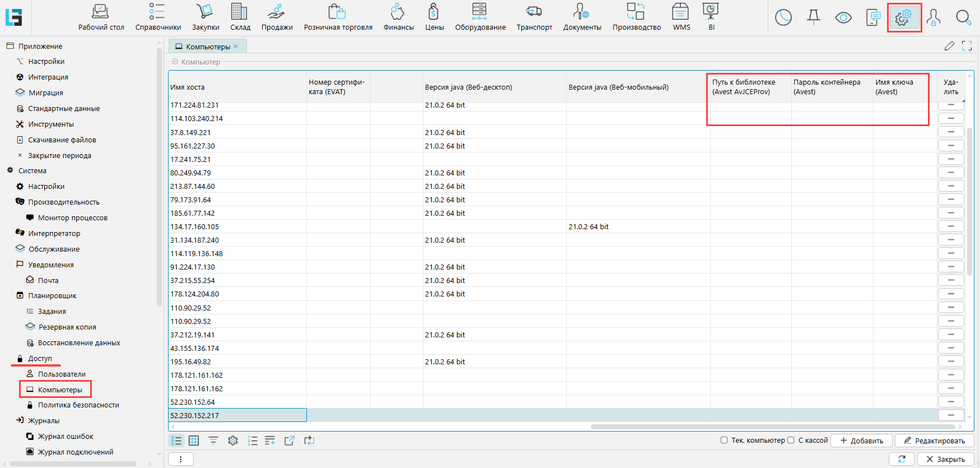Click the pushpin icon in top bar
Image resolution: width=980 pixels, height=468 pixels.
tap(813, 18)
